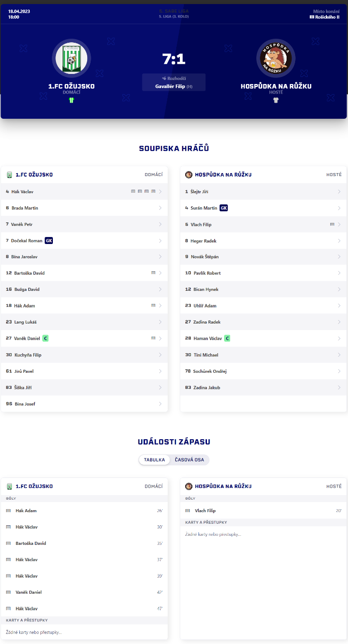Image resolution: width=348 pixels, height=644 pixels.
Task: Click the GK badge next to Surán Martin
Action: click(224, 208)
